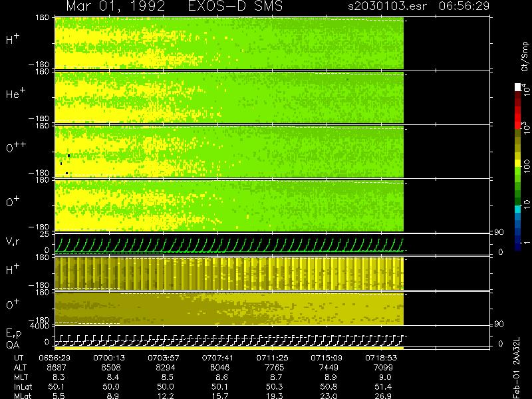Click the UT value '0700:13'
The image size is (532, 399).
coord(109,358)
